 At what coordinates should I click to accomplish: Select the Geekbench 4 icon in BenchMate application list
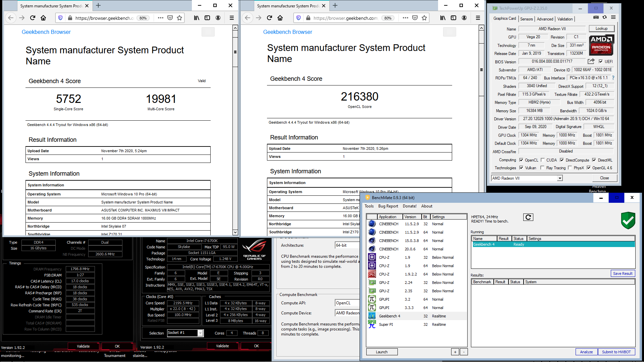[372, 316]
